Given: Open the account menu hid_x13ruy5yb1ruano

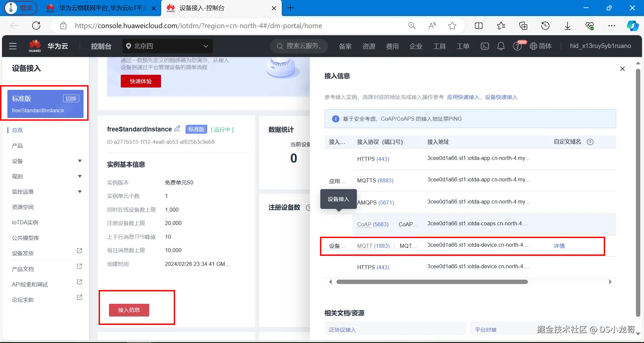Looking at the screenshot, I should pos(600,46).
